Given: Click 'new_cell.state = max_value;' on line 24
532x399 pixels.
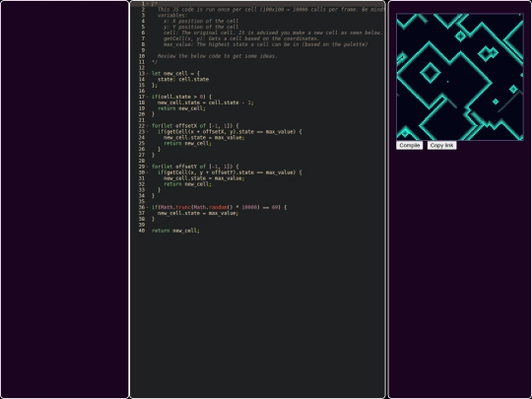Looking at the screenshot, I should [x=204, y=137].
